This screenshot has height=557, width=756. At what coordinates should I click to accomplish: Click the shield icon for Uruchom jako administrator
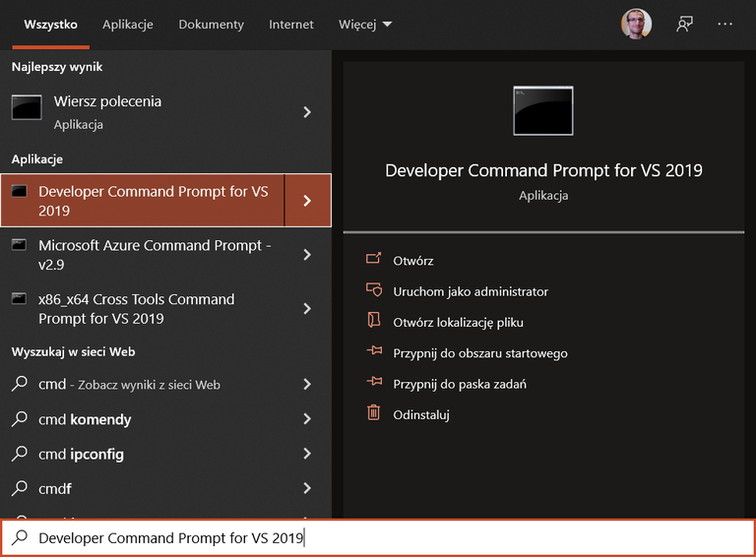coord(373,291)
